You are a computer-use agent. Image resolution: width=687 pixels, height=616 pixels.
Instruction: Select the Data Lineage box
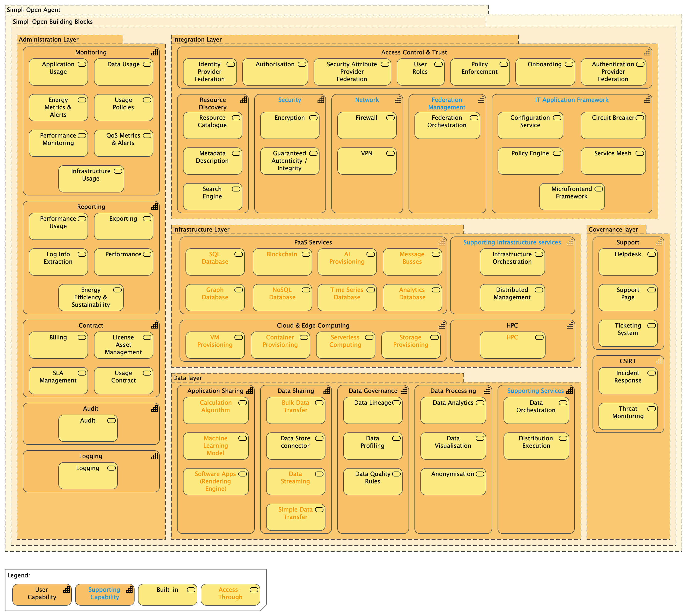tap(373, 411)
